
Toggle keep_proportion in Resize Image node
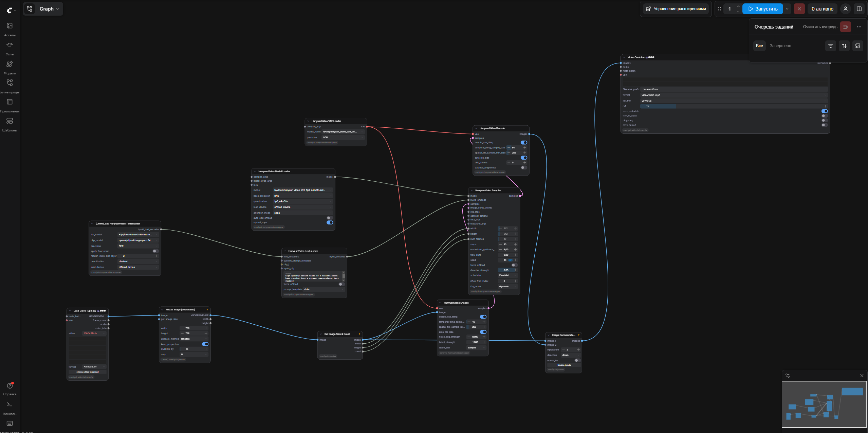205,344
